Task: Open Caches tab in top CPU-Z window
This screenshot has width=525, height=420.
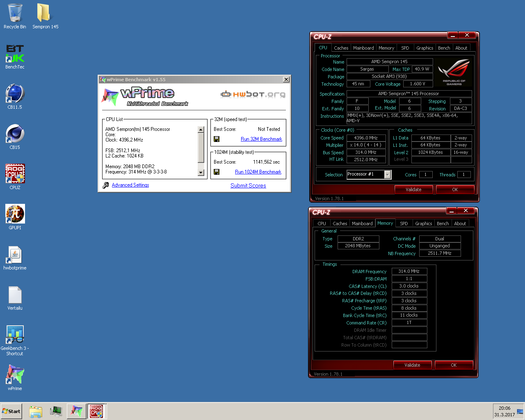Action: (341, 48)
